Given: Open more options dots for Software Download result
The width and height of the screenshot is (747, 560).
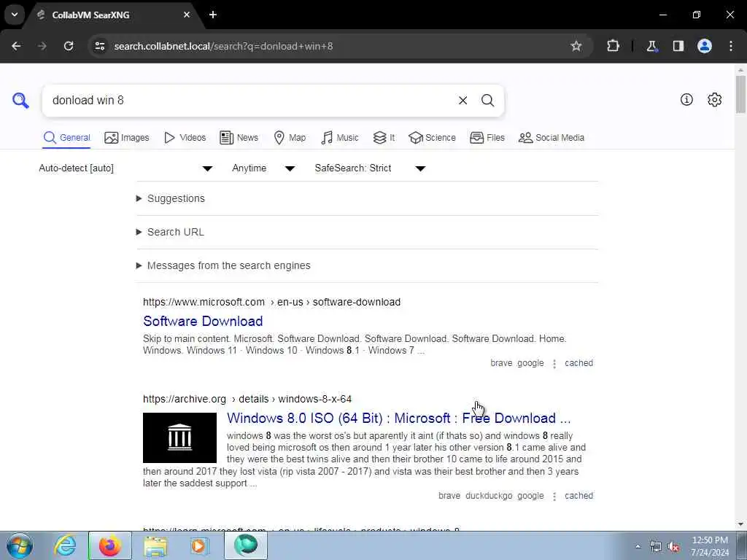Looking at the screenshot, I should [554, 364].
